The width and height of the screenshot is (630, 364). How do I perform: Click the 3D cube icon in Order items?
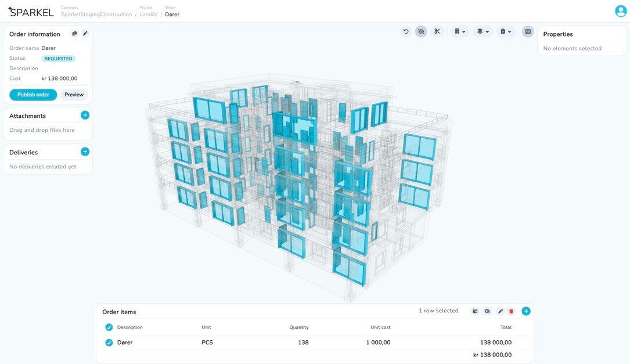tap(475, 311)
